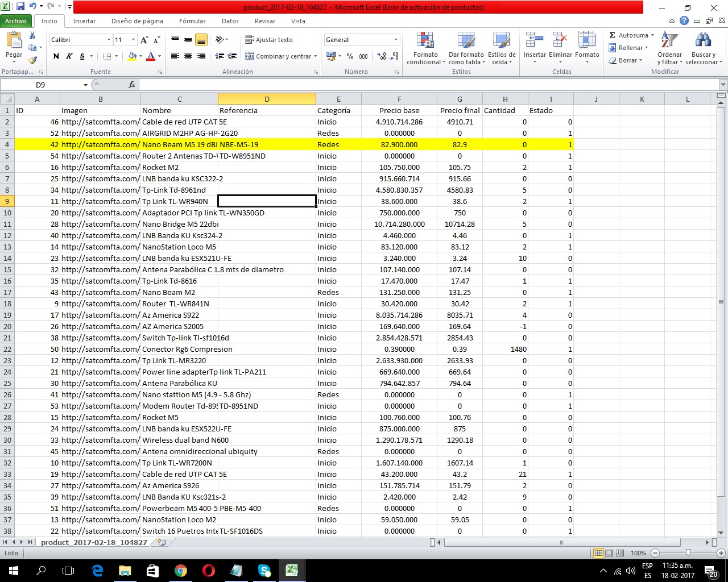Click the Pegar (paste) icon
728x582 pixels.
[14, 41]
